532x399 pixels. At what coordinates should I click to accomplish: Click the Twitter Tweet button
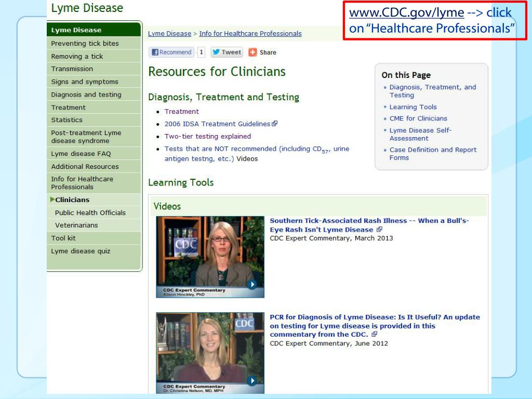pos(227,52)
